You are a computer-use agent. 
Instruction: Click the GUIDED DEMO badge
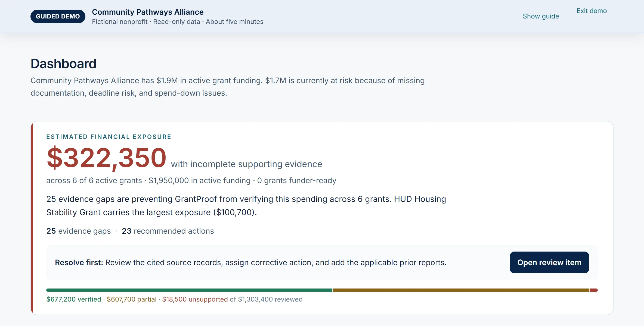pyautogui.click(x=58, y=16)
